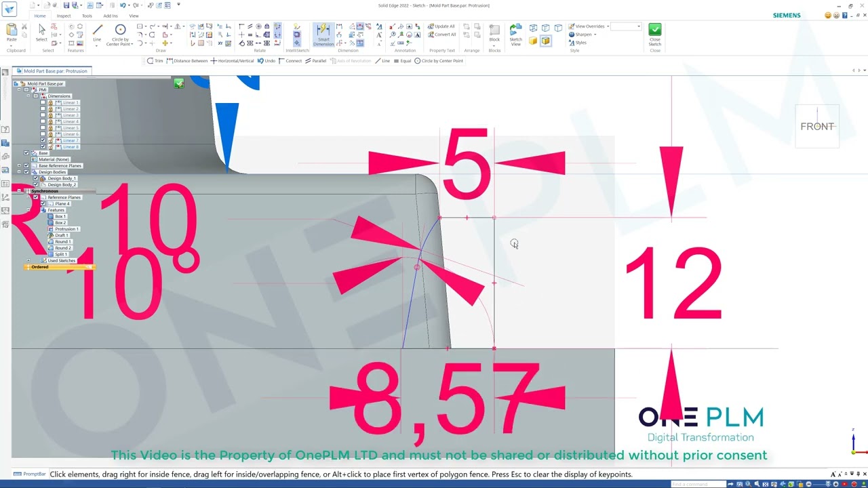The width and height of the screenshot is (868, 488).
Task: Switch to the Inspect ribbon tab
Action: [64, 16]
